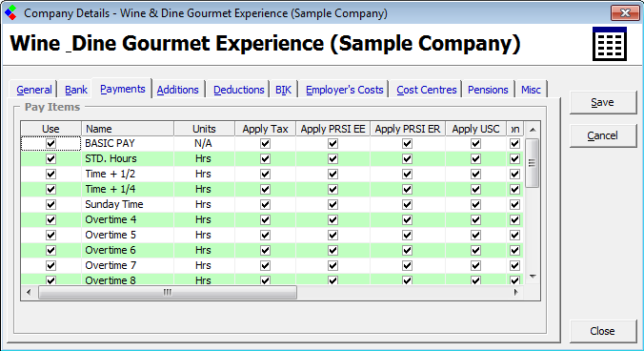Screen dimensions: 644x351
Task: Click the Save button
Action: click(602, 102)
